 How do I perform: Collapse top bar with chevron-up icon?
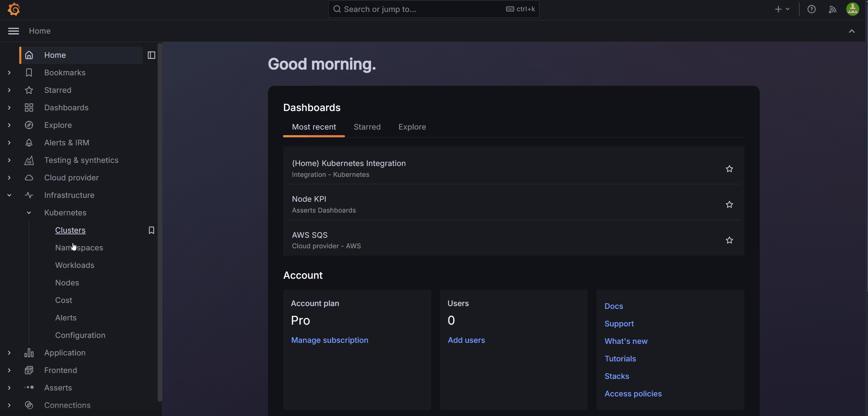click(852, 31)
